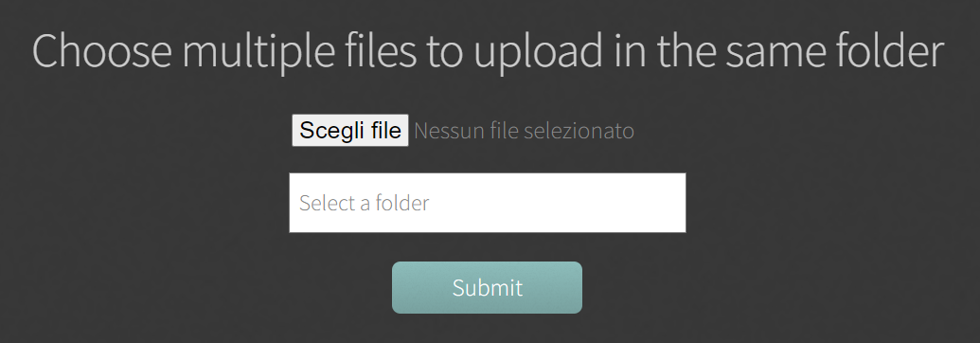The height and width of the screenshot is (343, 980).
Task: Click inside the folder name input
Action: coord(488,203)
